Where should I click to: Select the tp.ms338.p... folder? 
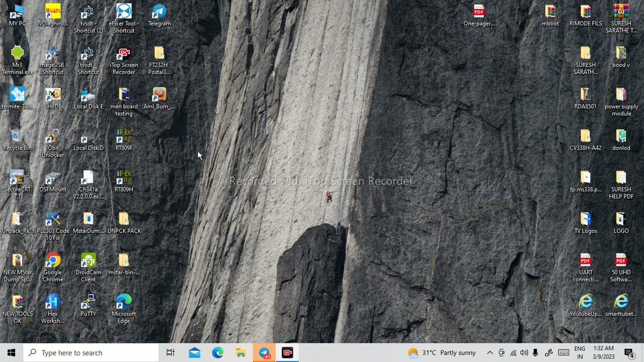[x=586, y=181]
